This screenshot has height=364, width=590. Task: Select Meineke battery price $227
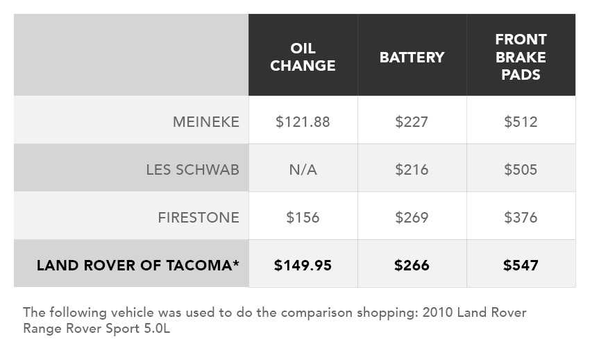tap(412, 122)
